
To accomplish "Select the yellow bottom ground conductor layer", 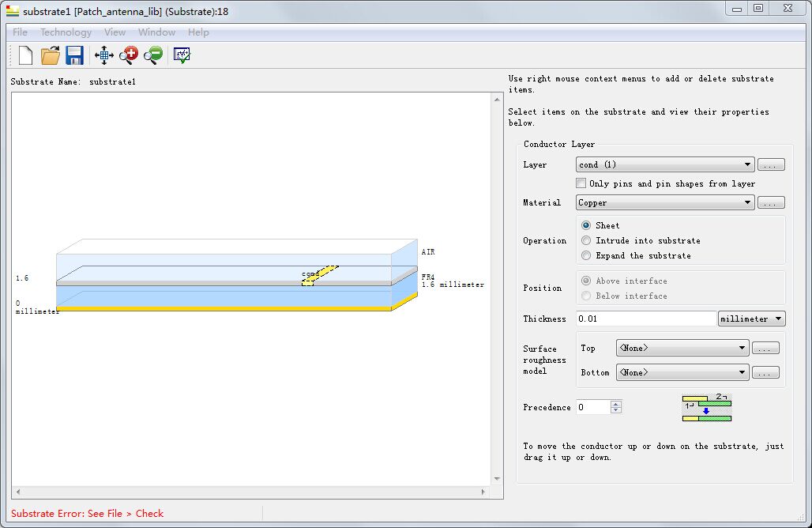I will (x=223, y=308).
